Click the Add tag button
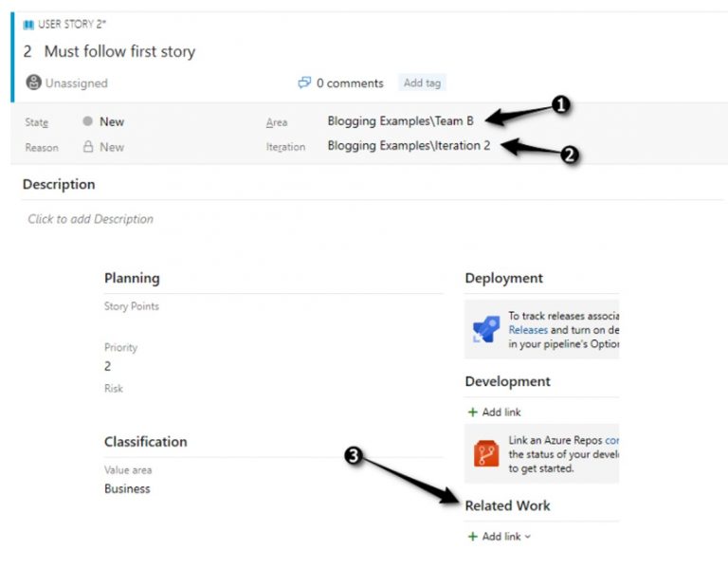 pos(422,82)
